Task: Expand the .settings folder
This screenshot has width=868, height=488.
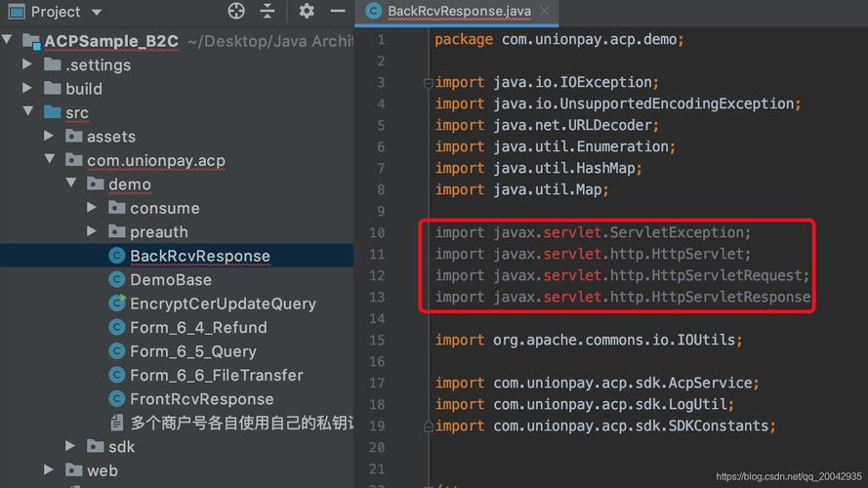Action: (28, 64)
